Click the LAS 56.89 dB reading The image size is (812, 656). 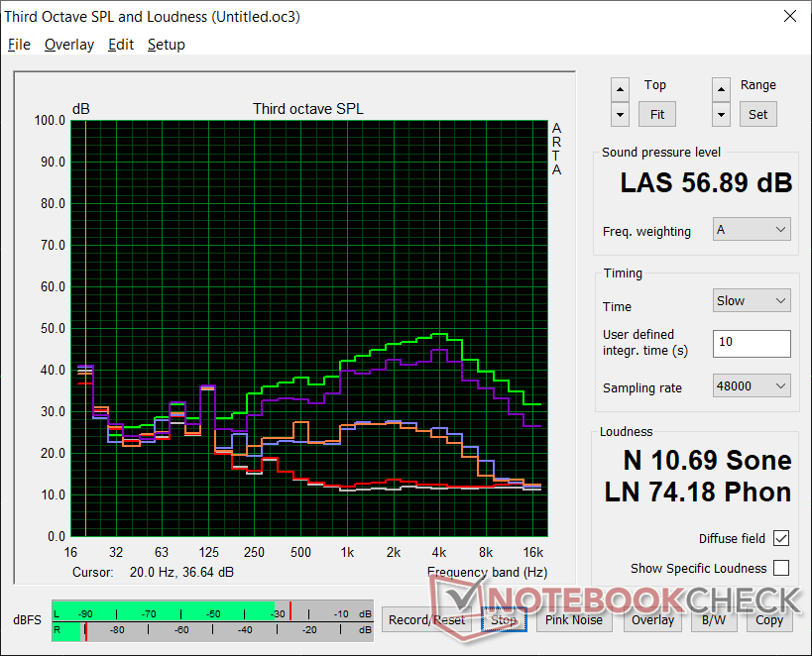[706, 182]
